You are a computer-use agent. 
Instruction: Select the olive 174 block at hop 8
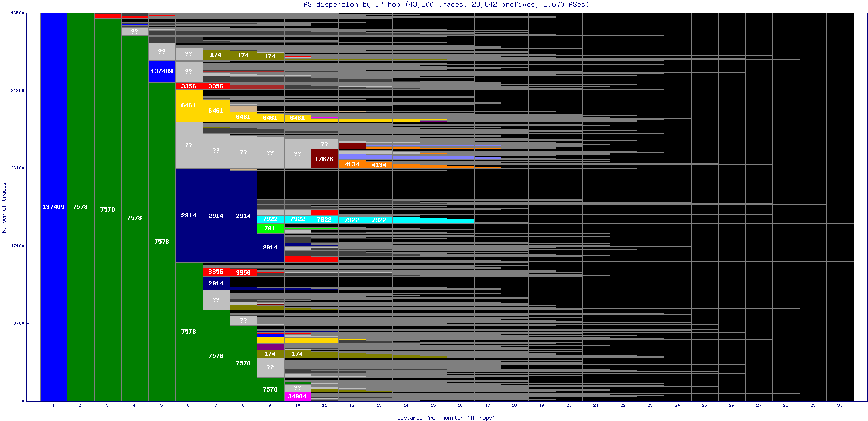tap(243, 55)
